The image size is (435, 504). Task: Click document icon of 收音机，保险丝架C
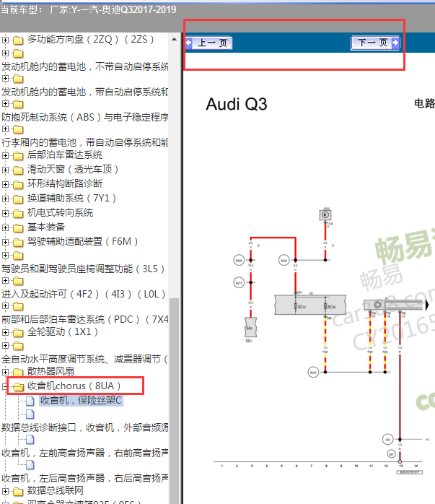30,401
